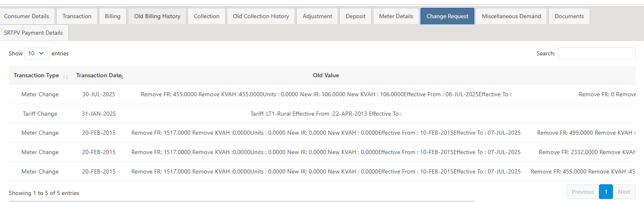Select the 30-JUL-2025 transaction date cell
This screenshot has height=202, width=644.
(99, 94)
